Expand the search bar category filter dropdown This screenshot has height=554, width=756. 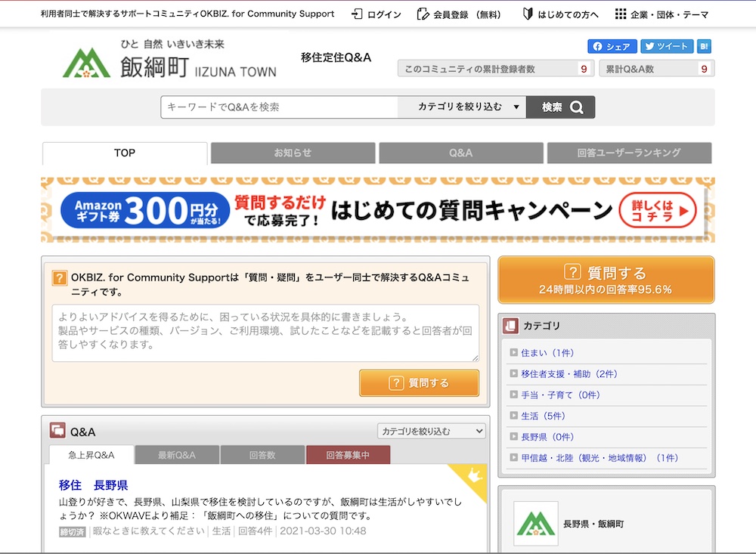(462, 107)
